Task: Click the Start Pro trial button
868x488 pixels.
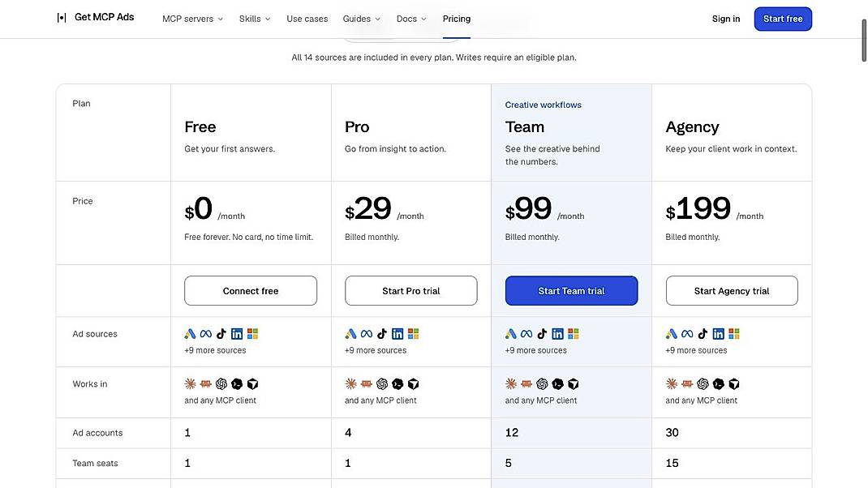Action: pyautogui.click(x=410, y=290)
